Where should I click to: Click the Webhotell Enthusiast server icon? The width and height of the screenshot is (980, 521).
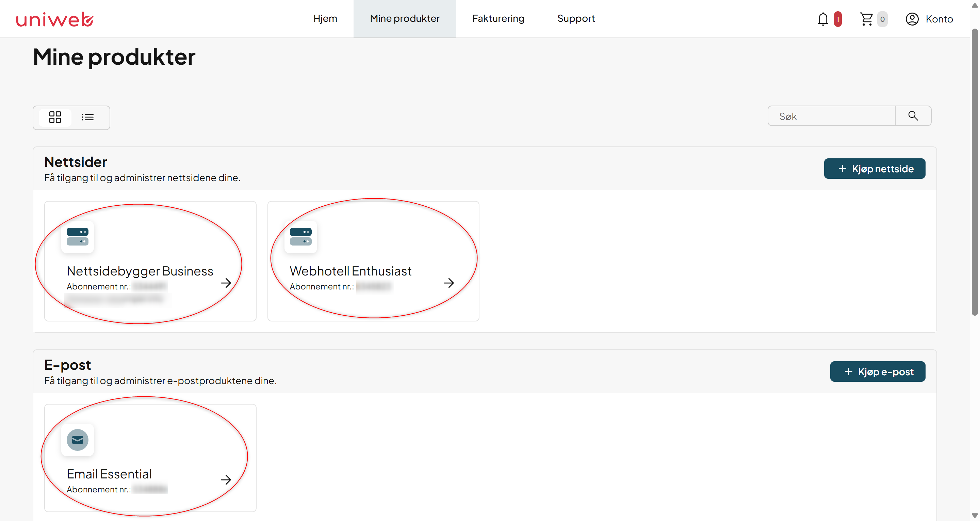pos(300,237)
